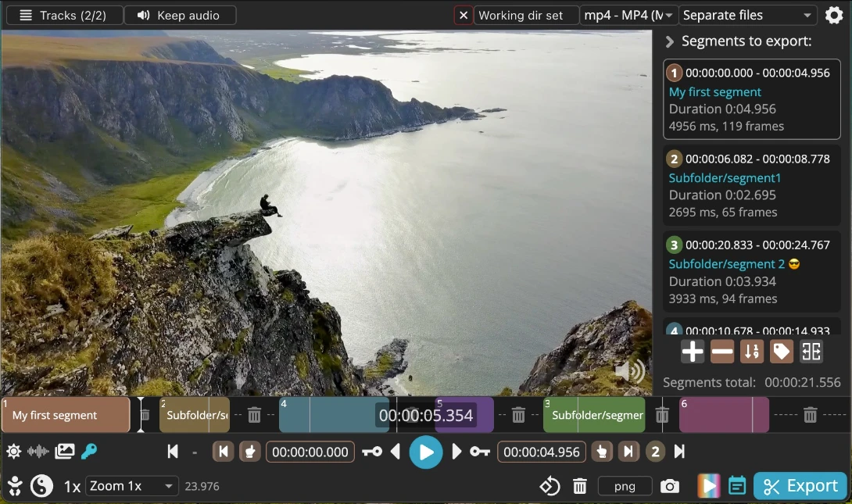This screenshot has height=504, width=852.
Task: Click the colorful play preview icon
Action: coord(708,486)
